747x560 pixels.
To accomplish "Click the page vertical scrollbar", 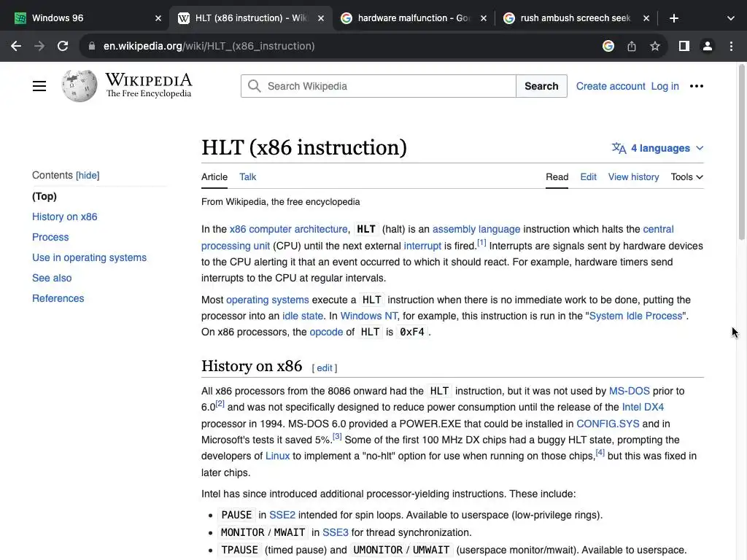I will point(742,152).
